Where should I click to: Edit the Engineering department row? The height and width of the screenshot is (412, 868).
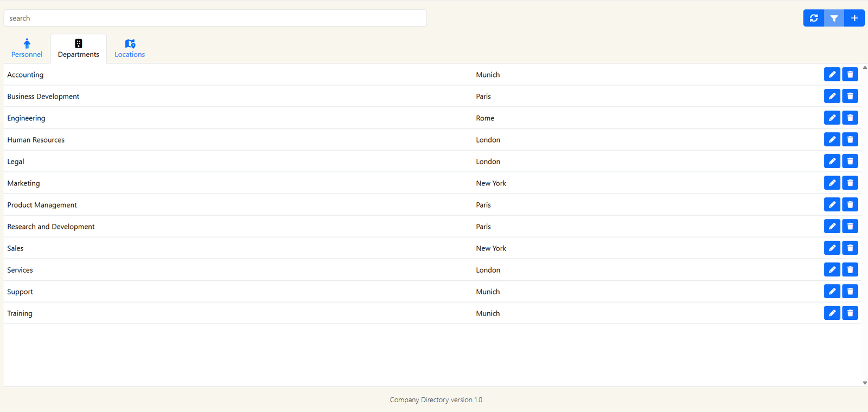(832, 118)
